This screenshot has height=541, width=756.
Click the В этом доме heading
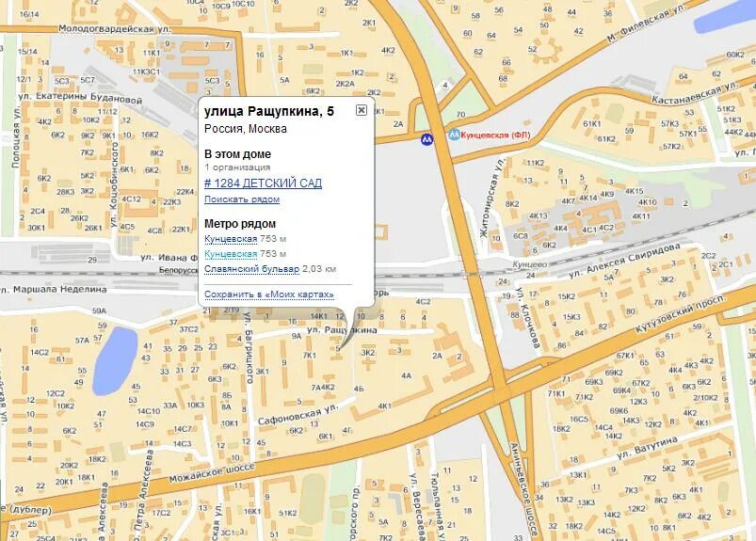point(237,154)
